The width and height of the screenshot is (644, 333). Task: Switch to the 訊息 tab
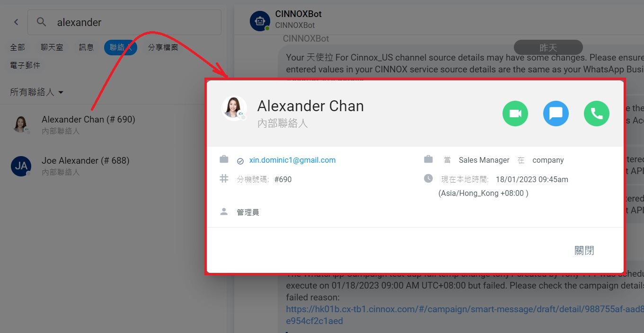(86, 47)
